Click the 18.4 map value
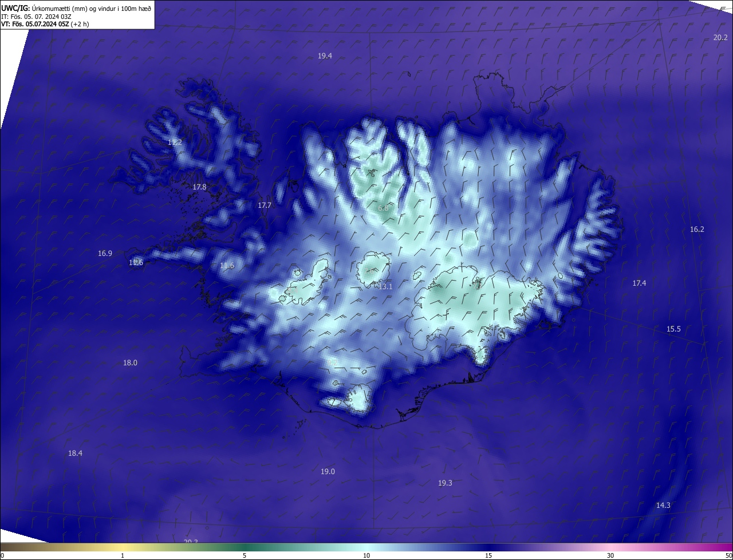The width and height of the screenshot is (733, 560). click(x=75, y=453)
